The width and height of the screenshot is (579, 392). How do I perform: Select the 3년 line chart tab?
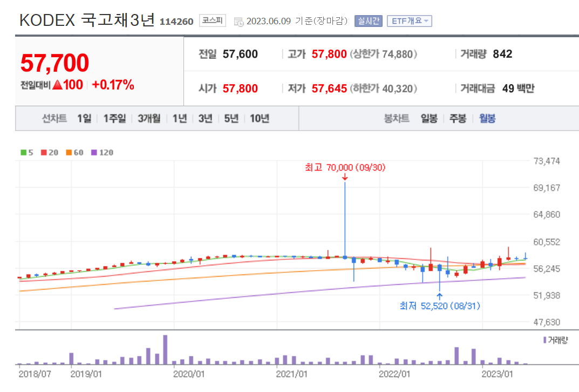pyautogui.click(x=205, y=119)
